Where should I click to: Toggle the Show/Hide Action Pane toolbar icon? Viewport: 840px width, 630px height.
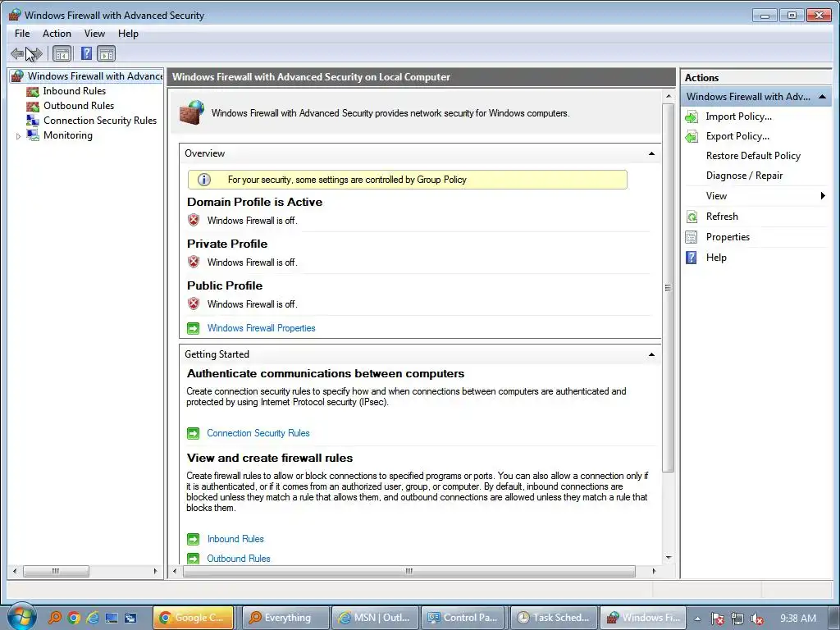[x=106, y=53]
